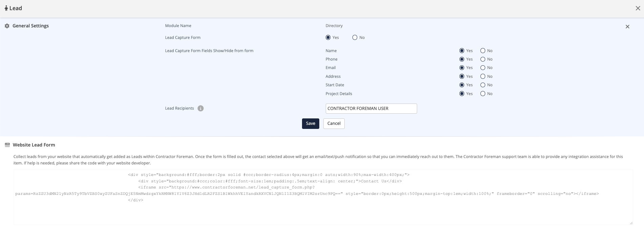Select Yes for the Email field
The width and height of the screenshot is (644, 226).
tap(462, 68)
